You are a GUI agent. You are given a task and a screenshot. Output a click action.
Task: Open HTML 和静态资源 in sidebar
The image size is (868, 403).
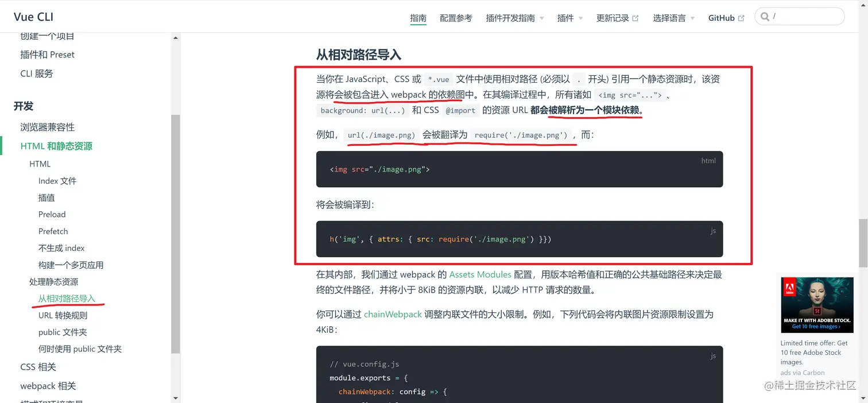point(56,146)
